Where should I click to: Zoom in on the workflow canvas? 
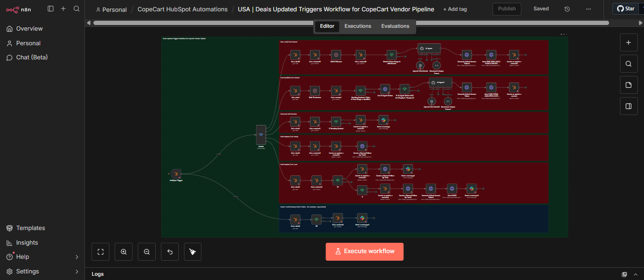coord(124,252)
